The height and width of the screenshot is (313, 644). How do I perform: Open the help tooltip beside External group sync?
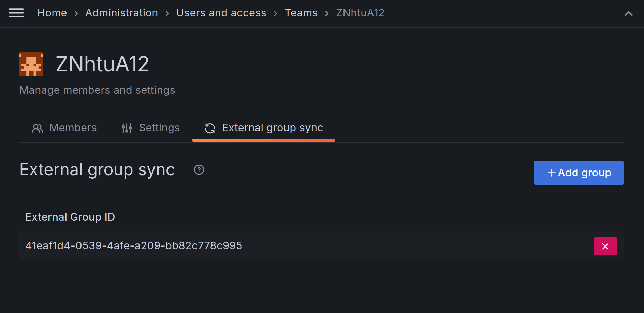(199, 169)
